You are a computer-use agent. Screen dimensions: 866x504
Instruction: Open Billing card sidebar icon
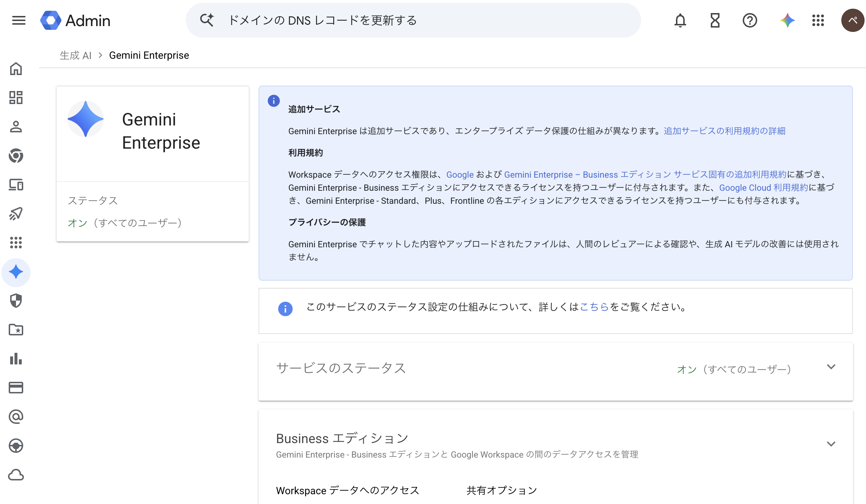(16, 388)
